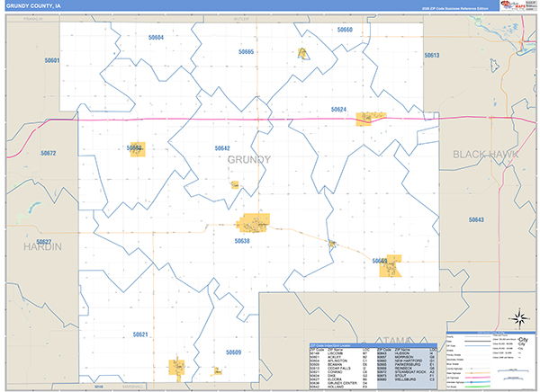The image size is (540, 392).
Task: Select ZIP code label 50665
Action: point(246,51)
